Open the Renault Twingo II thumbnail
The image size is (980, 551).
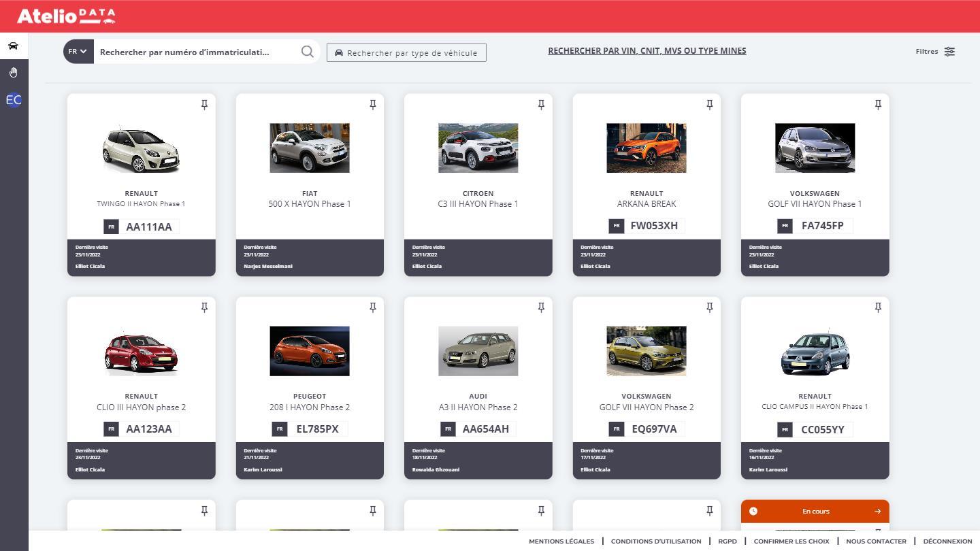[x=141, y=148]
